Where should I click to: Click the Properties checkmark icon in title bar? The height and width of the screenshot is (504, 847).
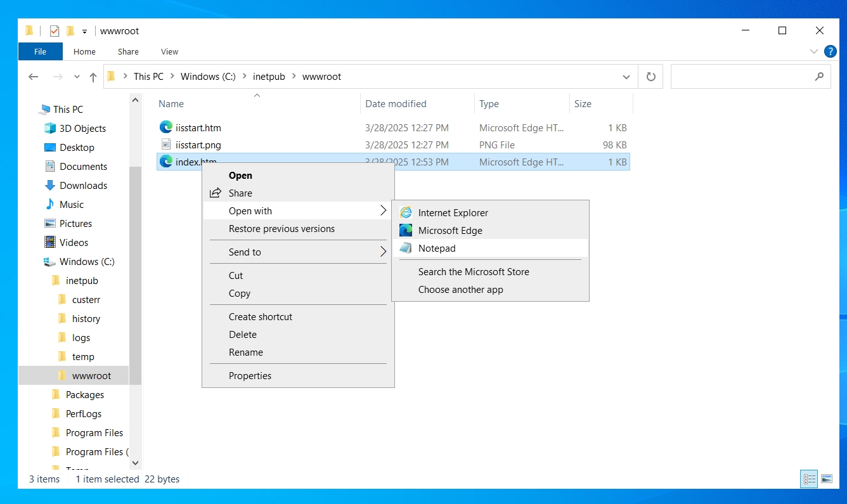pyautogui.click(x=55, y=31)
